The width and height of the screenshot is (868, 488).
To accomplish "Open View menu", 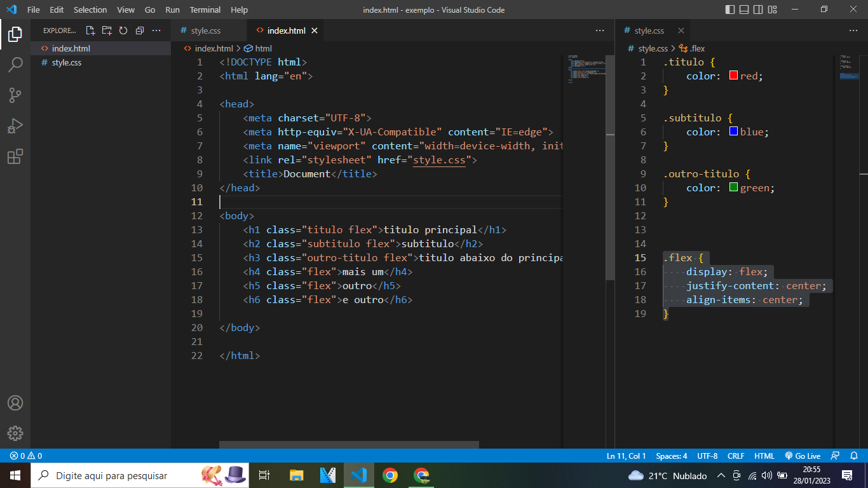I will [126, 10].
